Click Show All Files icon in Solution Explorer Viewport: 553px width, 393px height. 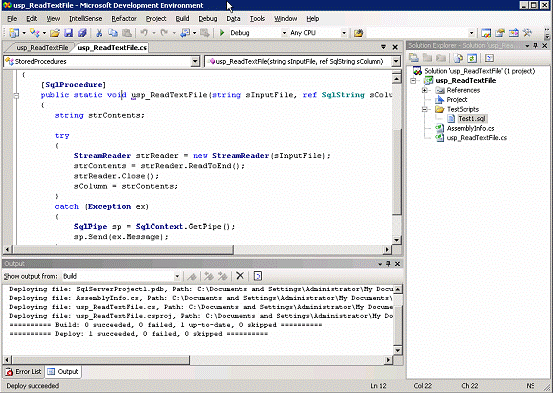pos(458,58)
